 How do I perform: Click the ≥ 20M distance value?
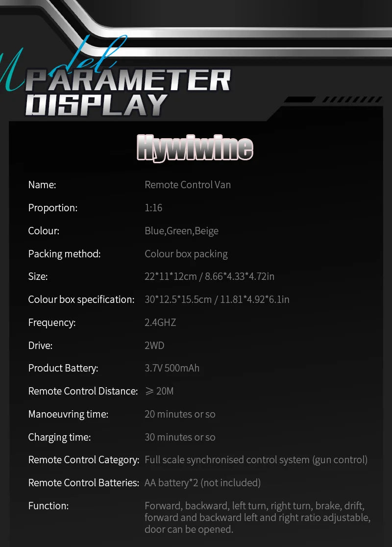(x=159, y=391)
